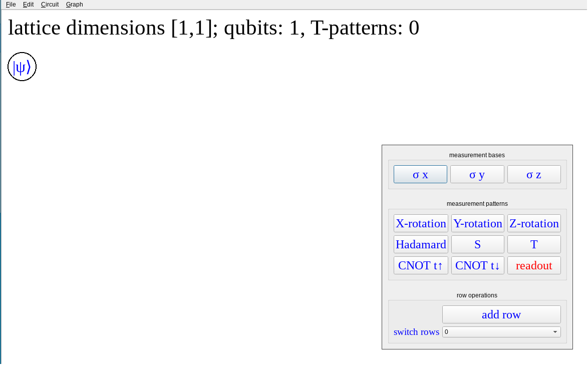Open the Circuit menu

(50, 5)
